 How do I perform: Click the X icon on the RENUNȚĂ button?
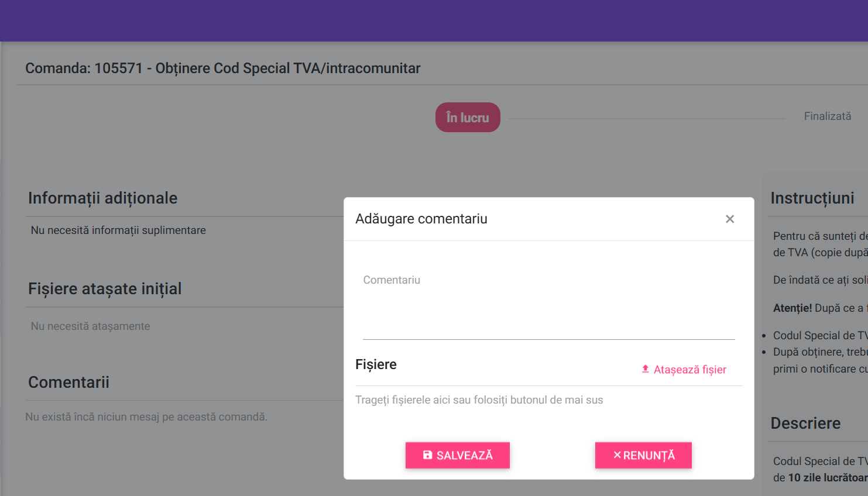click(x=617, y=455)
